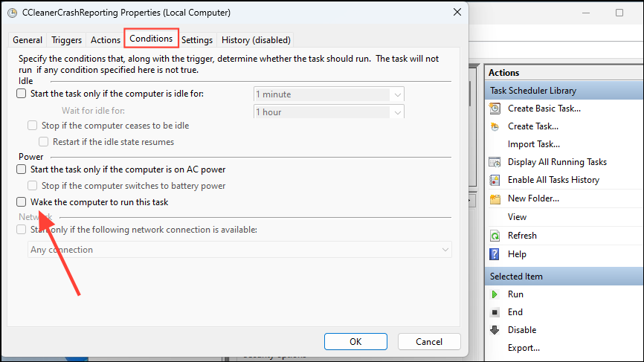Click the Create Task icon

[x=495, y=126]
